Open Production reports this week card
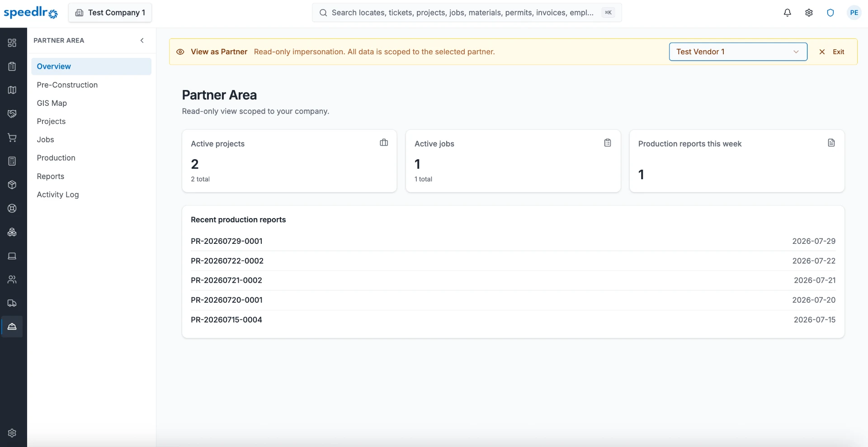 [737, 161]
